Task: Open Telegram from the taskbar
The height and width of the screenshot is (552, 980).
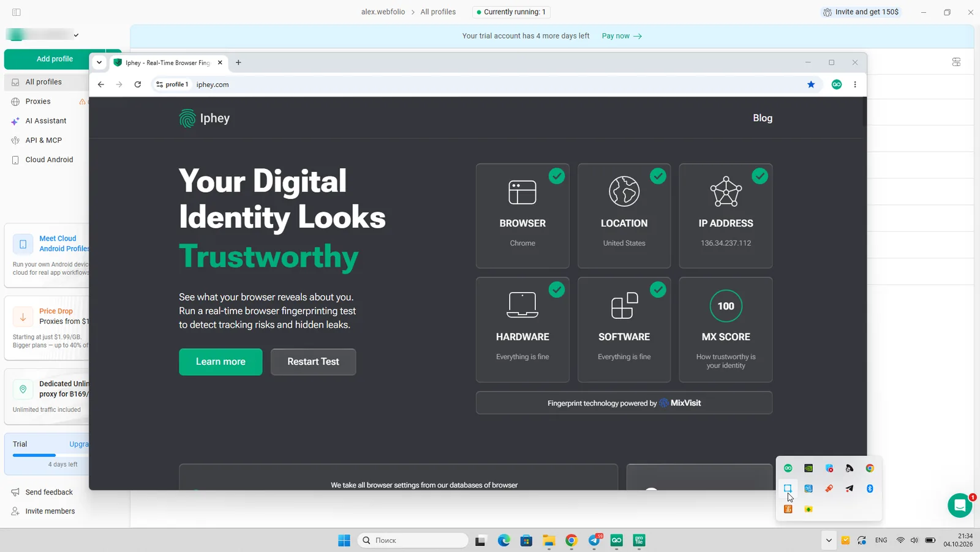Action: 594,540
